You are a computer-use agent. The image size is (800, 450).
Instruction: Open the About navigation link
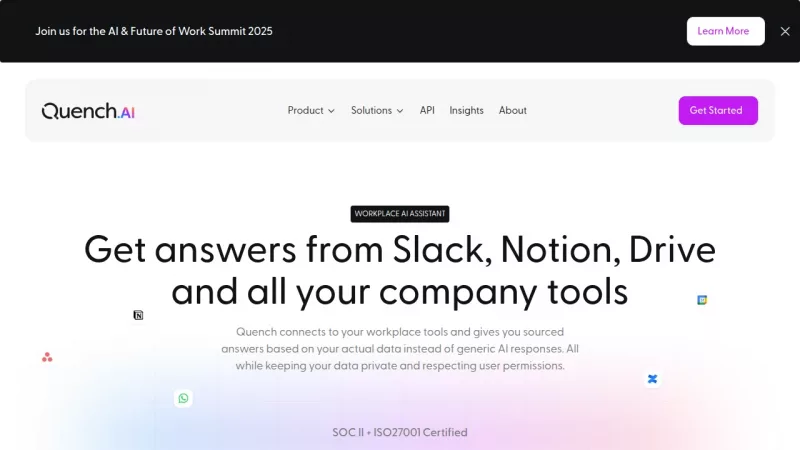coord(512,111)
